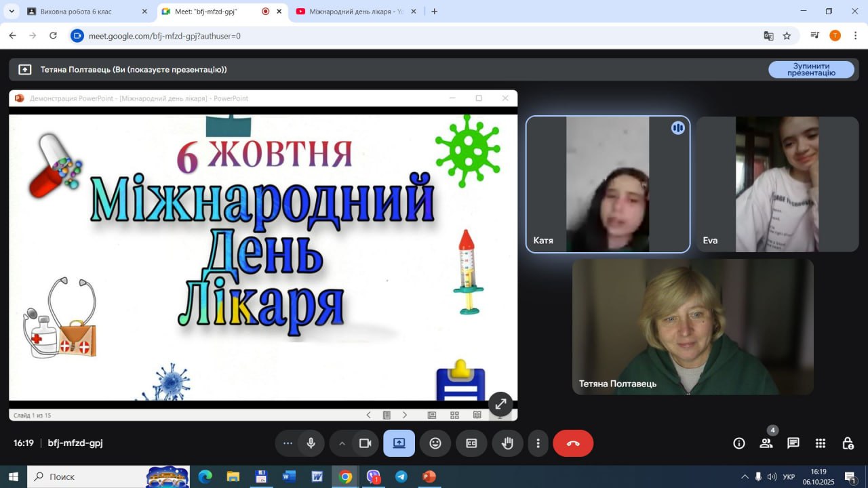Open meeting details info icon
Image resolution: width=868 pixels, height=488 pixels.
739,443
